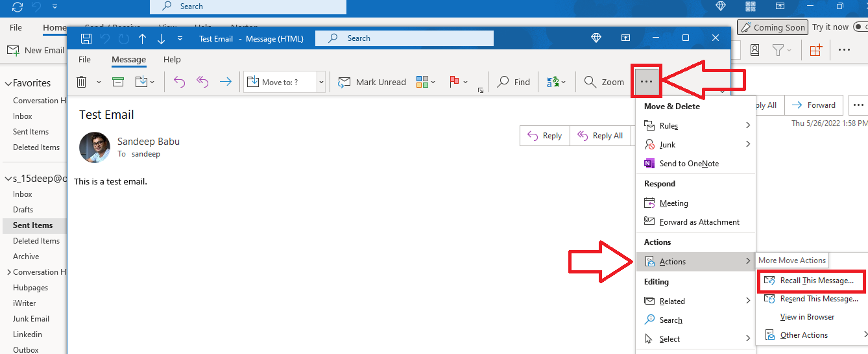This screenshot has width=868, height=354.
Task: Choose Forward as Attachment
Action: [x=696, y=222]
